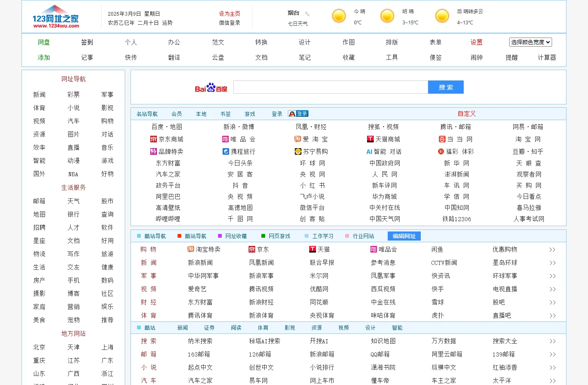Expand more 邮箱 sites arrow
Screen dimensions: 588x385
(x=552, y=354)
